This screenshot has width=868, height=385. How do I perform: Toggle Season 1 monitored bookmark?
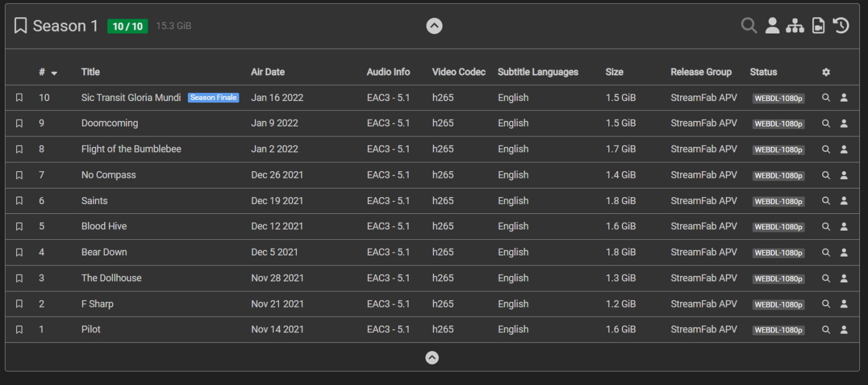pos(20,25)
